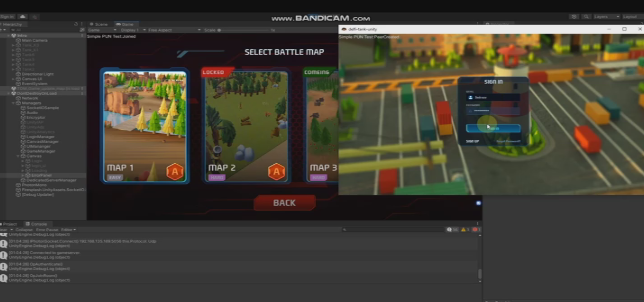Click the hierarchy search-by-type icon

pos(82,30)
